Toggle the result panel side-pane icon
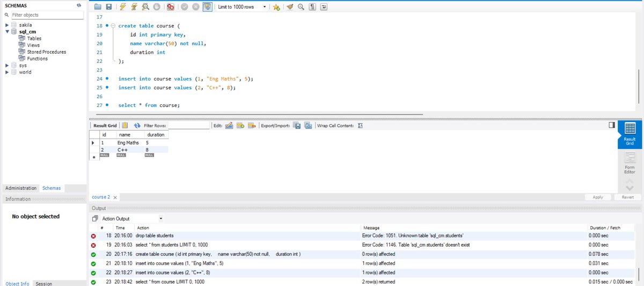 pyautogui.click(x=612, y=125)
